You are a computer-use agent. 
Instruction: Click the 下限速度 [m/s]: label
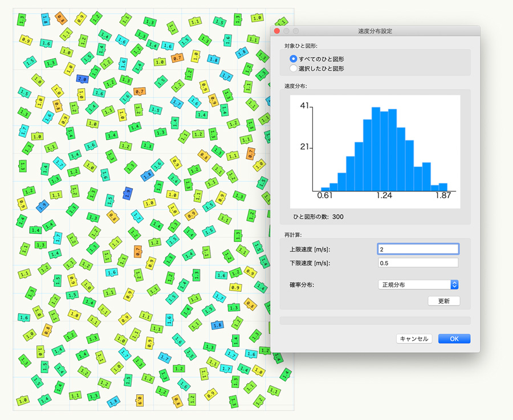pyautogui.click(x=310, y=263)
